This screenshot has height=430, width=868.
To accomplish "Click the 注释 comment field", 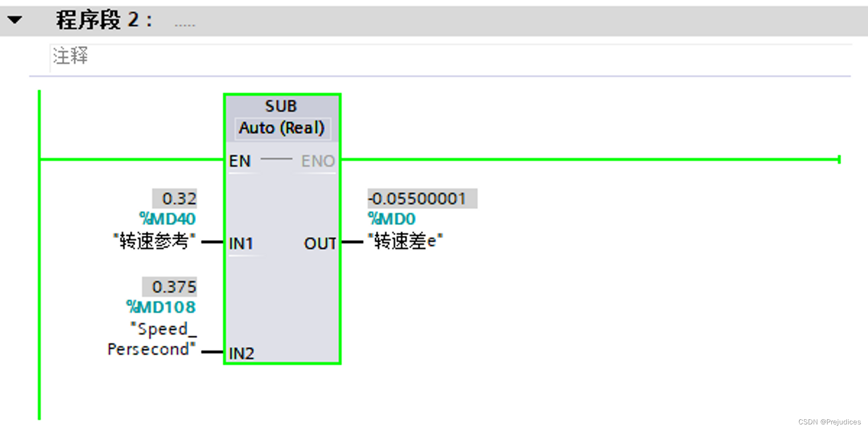I will click(450, 58).
